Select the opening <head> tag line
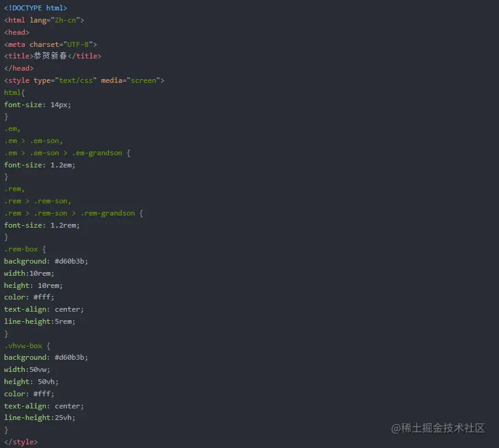The image size is (499, 448). coord(16,32)
